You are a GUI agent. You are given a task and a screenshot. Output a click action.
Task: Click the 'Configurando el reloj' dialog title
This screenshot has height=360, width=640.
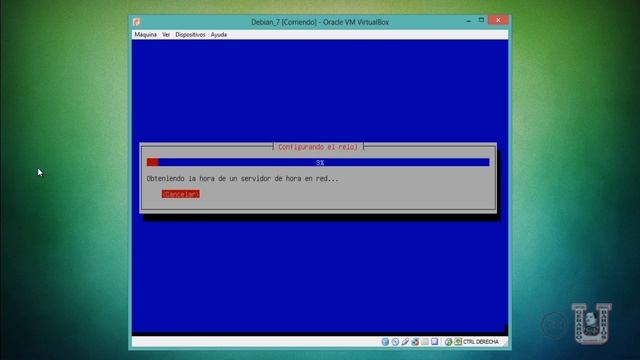(x=318, y=147)
